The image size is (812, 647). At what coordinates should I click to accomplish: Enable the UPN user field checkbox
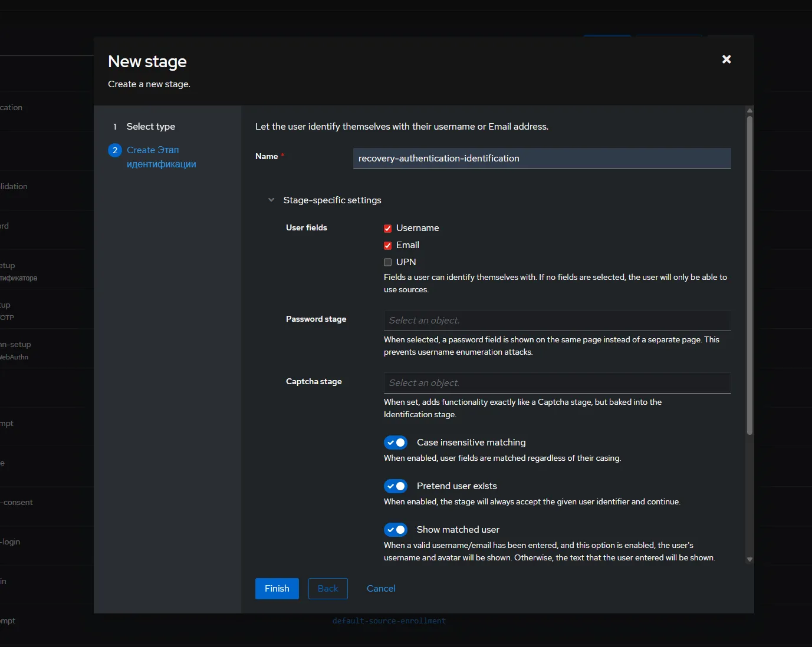point(388,262)
